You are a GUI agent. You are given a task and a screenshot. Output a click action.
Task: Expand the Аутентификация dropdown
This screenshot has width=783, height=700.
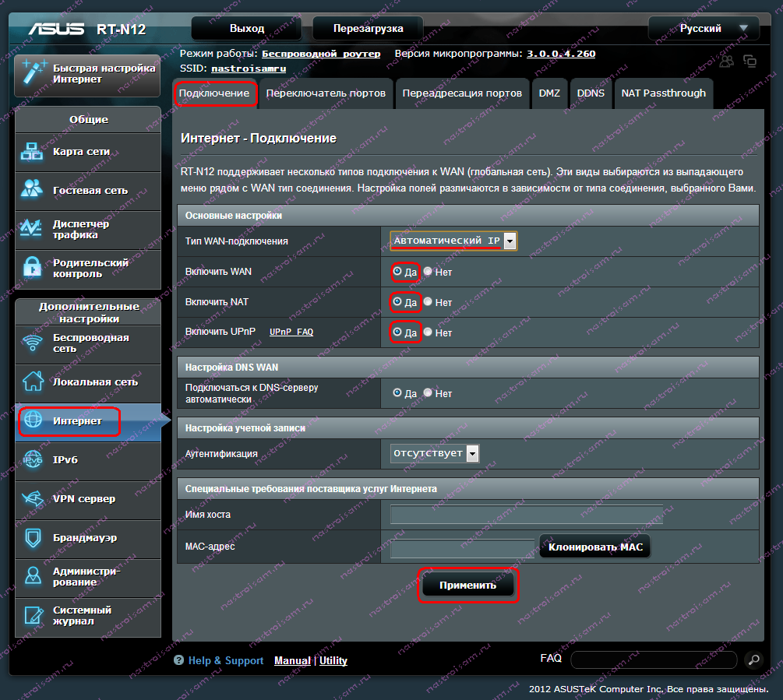(435, 453)
